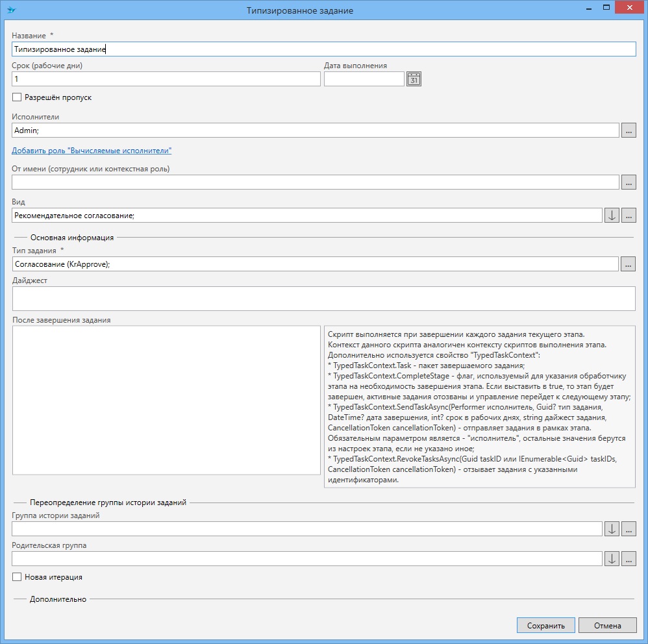Image resolution: width=648 pixels, height=644 pixels.
Task: Click Добавить роль "Вычисляемые исполнители" link
Action: point(92,151)
